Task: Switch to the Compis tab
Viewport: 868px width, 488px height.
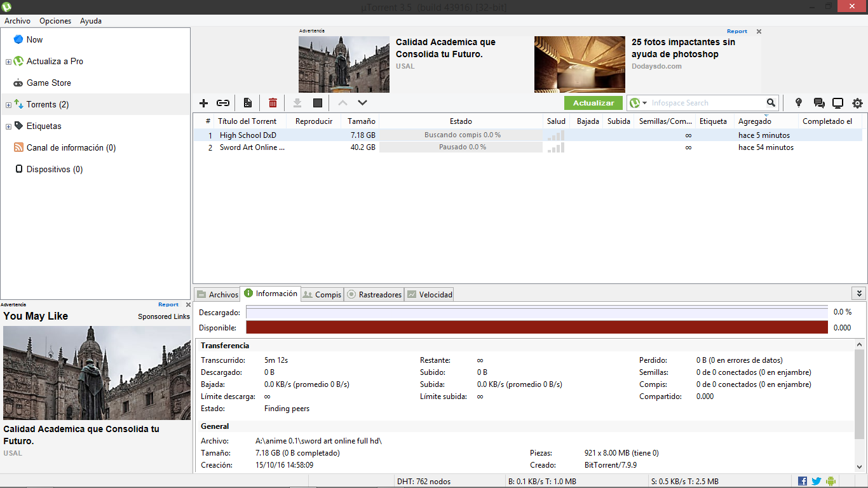Action: coord(322,294)
